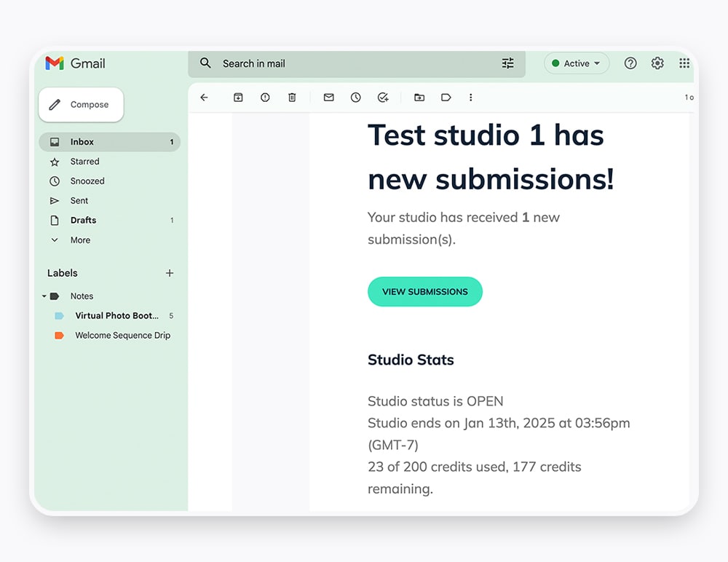Open the Active status dropdown
Screen dimensions: 728x562
577,63
